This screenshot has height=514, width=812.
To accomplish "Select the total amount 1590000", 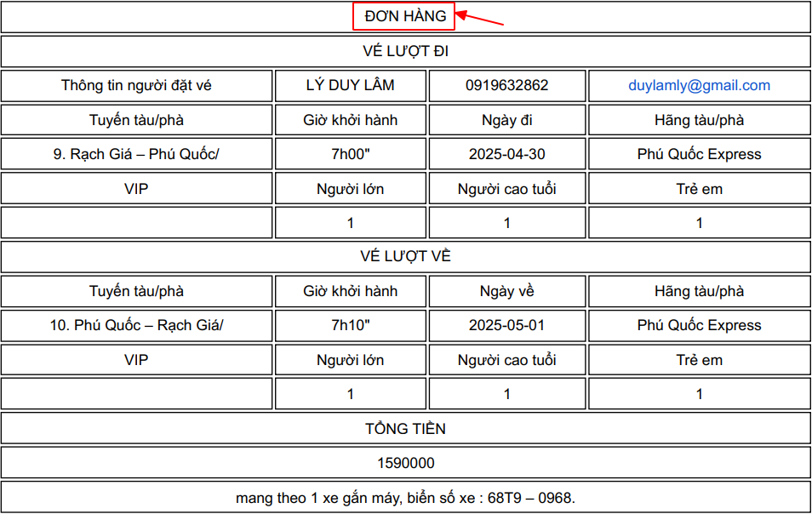I will click(x=405, y=463).
